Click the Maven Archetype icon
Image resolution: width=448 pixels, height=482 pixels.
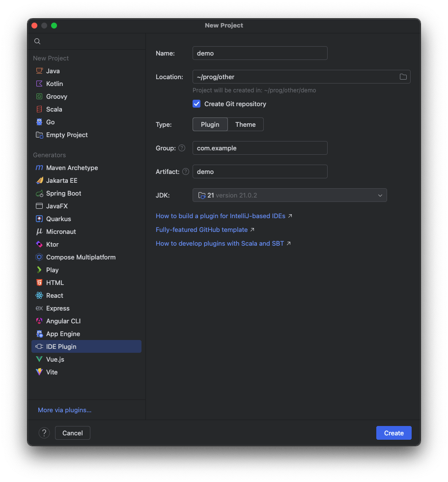(x=39, y=168)
